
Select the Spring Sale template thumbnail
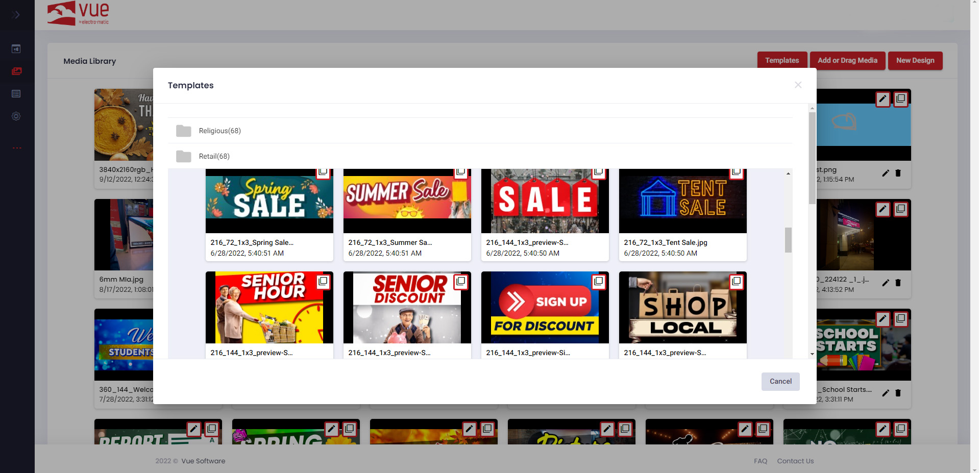[269, 201]
